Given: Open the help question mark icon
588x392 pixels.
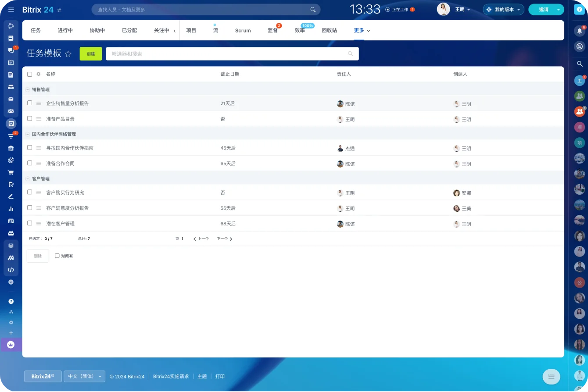Looking at the screenshot, I should 579,10.
